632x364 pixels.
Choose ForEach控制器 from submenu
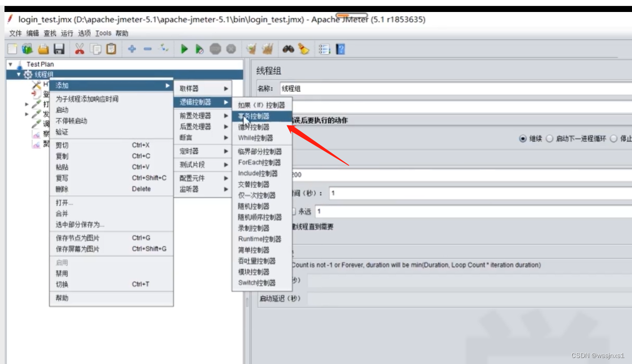pos(262,162)
